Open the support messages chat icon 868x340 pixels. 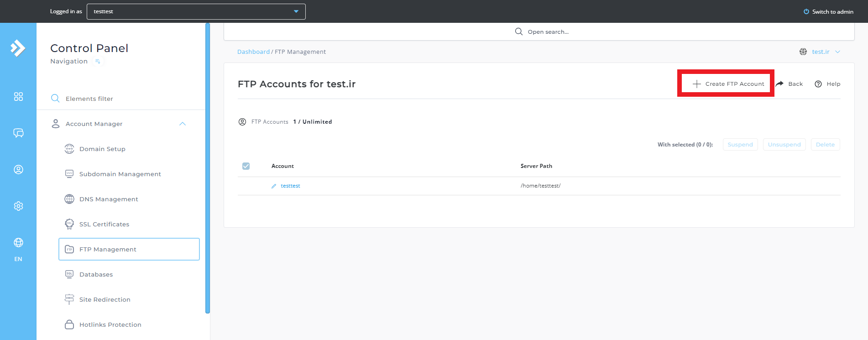(18, 133)
